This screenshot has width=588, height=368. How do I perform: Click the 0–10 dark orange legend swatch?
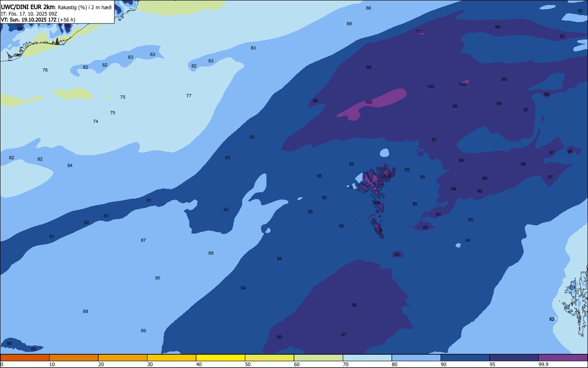[25, 357]
